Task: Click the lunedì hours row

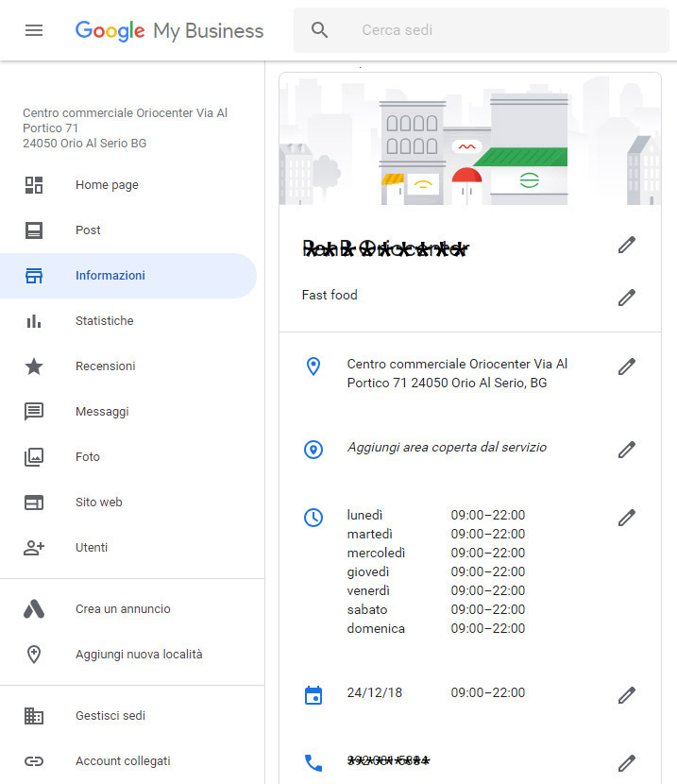Action: 436,515
